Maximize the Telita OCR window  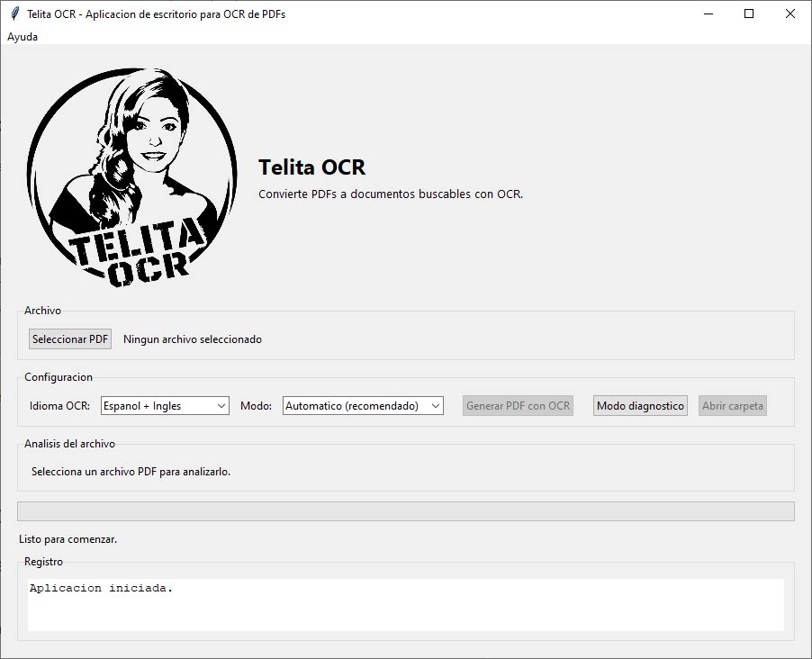click(749, 14)
